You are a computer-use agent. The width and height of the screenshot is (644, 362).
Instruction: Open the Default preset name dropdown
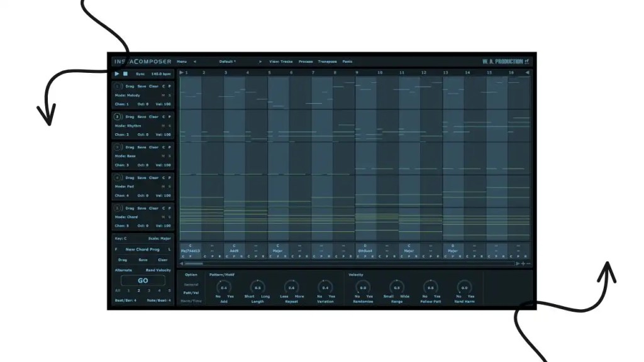(x=227, y=62)
